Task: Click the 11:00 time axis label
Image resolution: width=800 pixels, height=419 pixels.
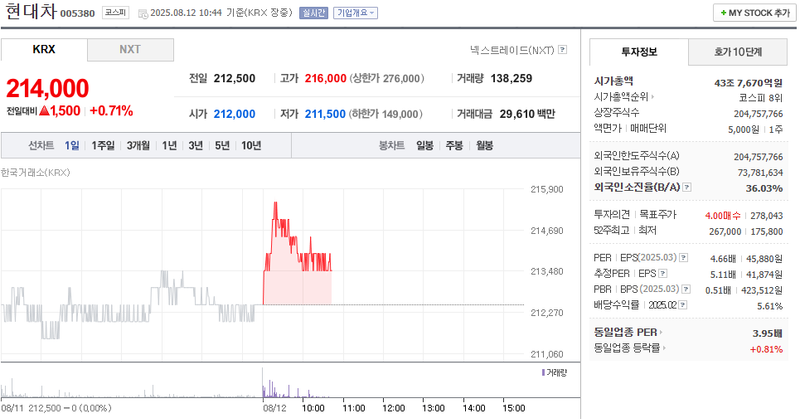Action: 354,408
